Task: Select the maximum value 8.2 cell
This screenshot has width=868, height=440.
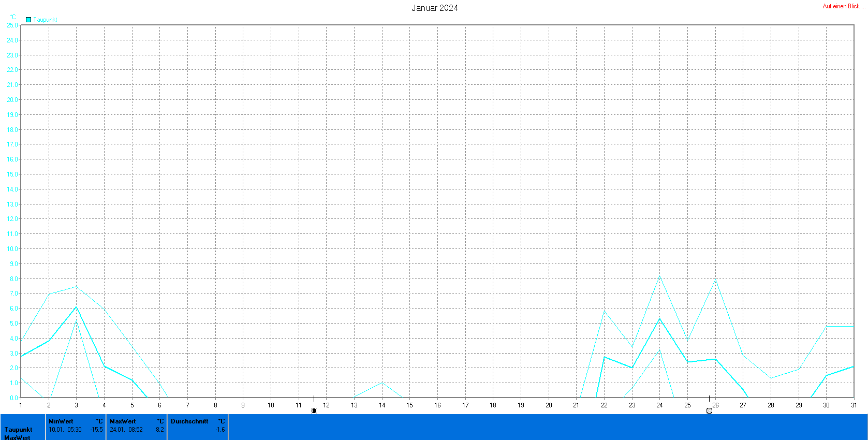Action: pos(160,430)
